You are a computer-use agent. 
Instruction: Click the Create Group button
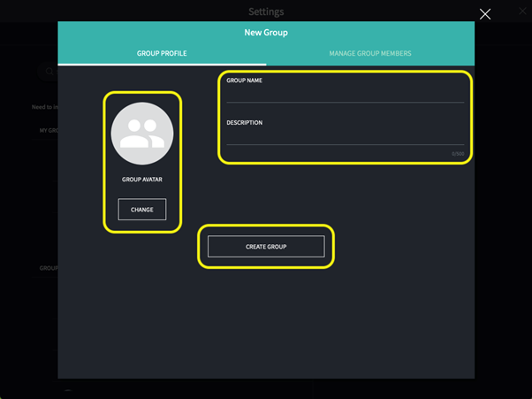(266, 246)
